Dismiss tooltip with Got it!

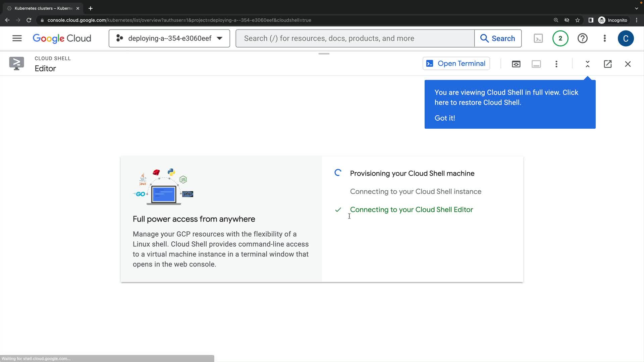coord(445,118)
